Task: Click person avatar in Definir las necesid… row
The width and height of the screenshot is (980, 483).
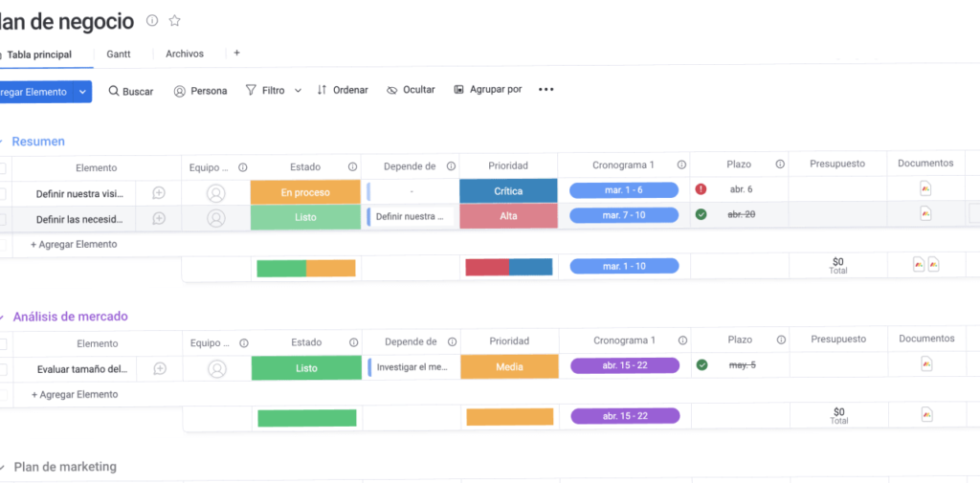Action: click(x=216, y=218)
